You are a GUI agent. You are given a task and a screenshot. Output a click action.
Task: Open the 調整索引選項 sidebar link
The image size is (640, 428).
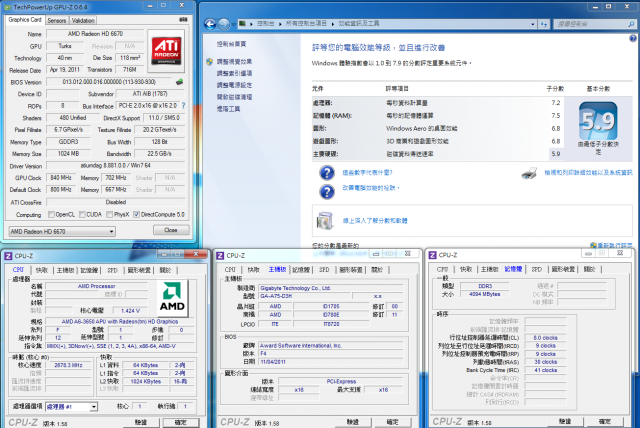[234, 73]
